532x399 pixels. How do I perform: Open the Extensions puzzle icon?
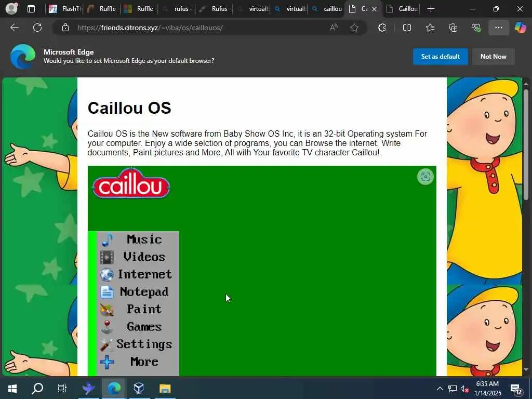pos(382,28)
